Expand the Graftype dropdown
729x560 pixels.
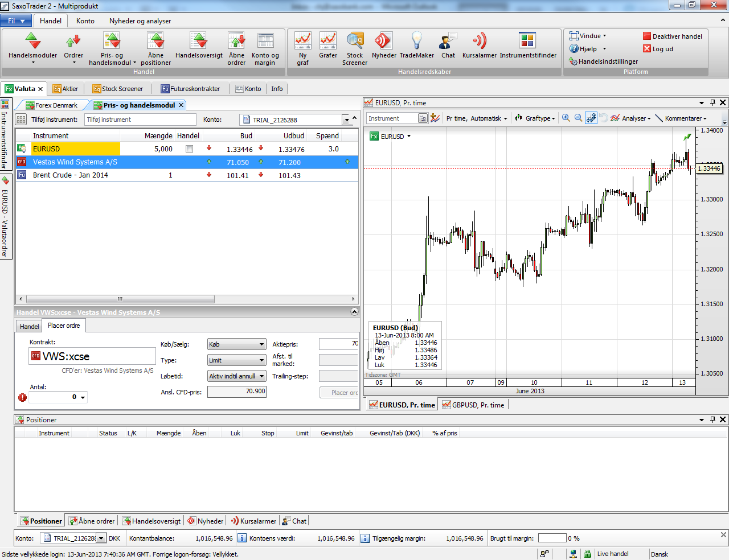coord(535,118)
